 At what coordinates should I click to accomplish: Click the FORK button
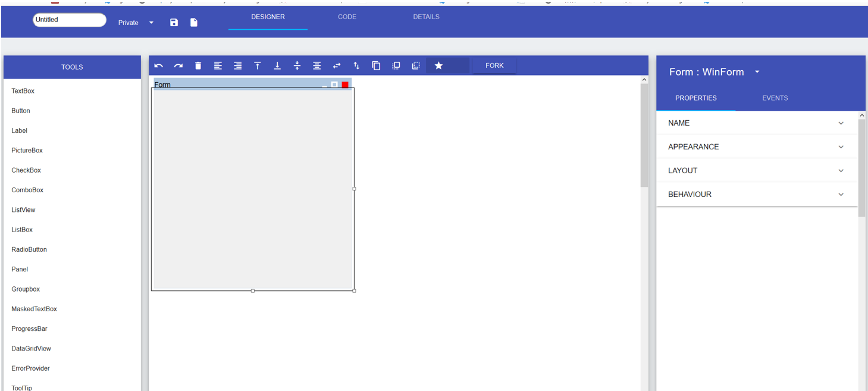(x=494, y=65)
